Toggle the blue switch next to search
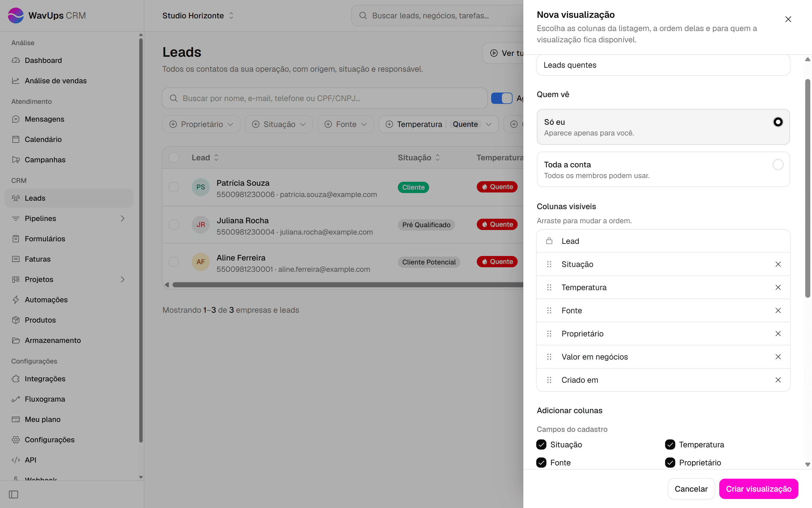This screenshot has width=812, height=508. click(501, 98)
